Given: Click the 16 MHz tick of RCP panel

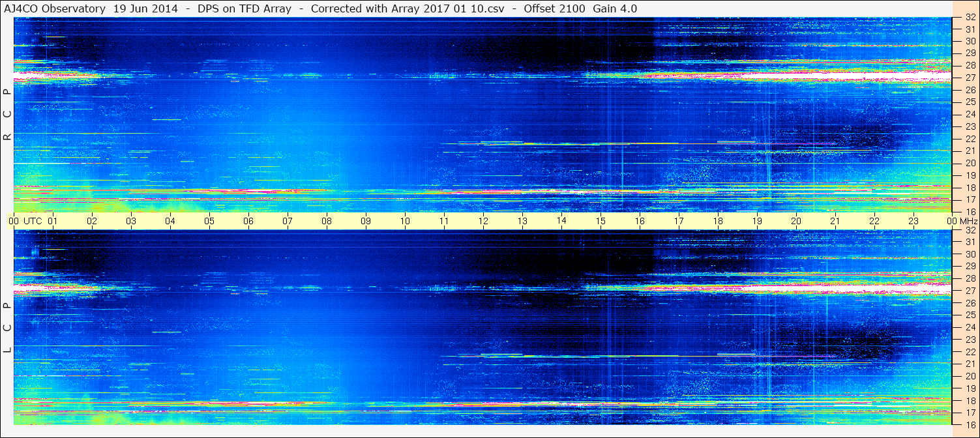Looking at the screenshot, I should (970, 212).
